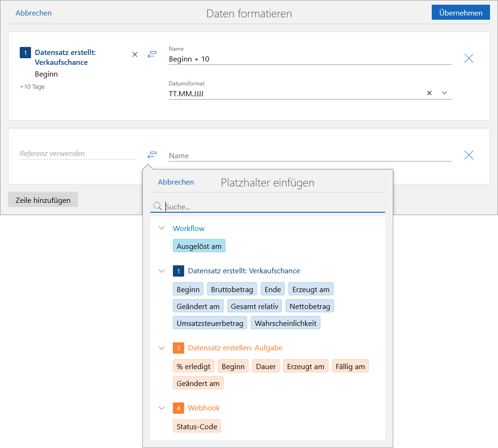The image size is (498, 448).
Task: Remove the Beginn reference with small X
Action: pos(135,54)
